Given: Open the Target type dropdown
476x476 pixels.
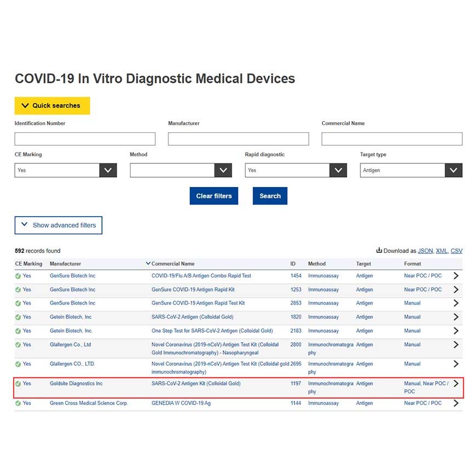Looking at the screenshot, I should (x=411, y=171).
